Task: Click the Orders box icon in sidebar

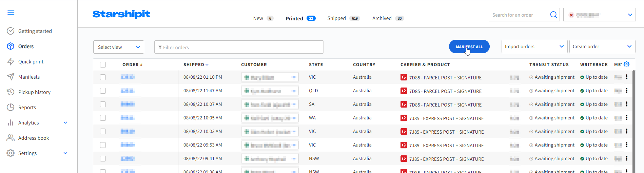Action: (x=11, y=46)
